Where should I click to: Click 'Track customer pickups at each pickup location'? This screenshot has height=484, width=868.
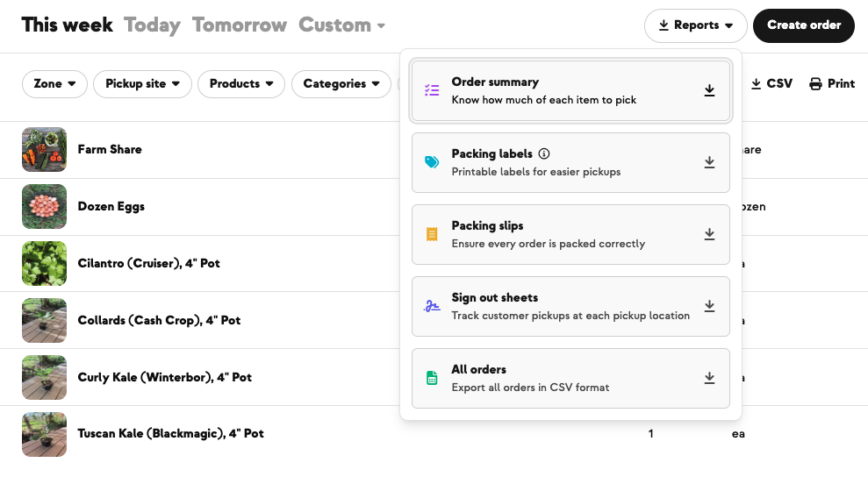570,316
